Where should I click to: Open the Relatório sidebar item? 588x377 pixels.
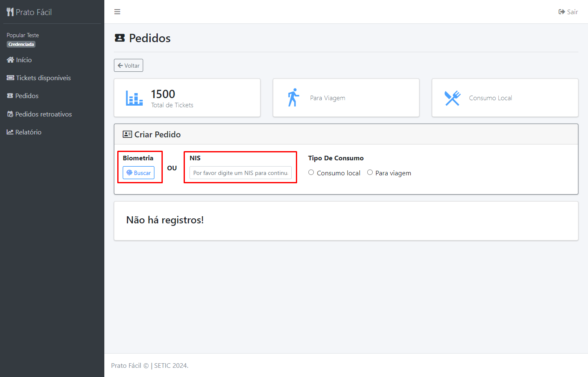[x=28, y=132]
